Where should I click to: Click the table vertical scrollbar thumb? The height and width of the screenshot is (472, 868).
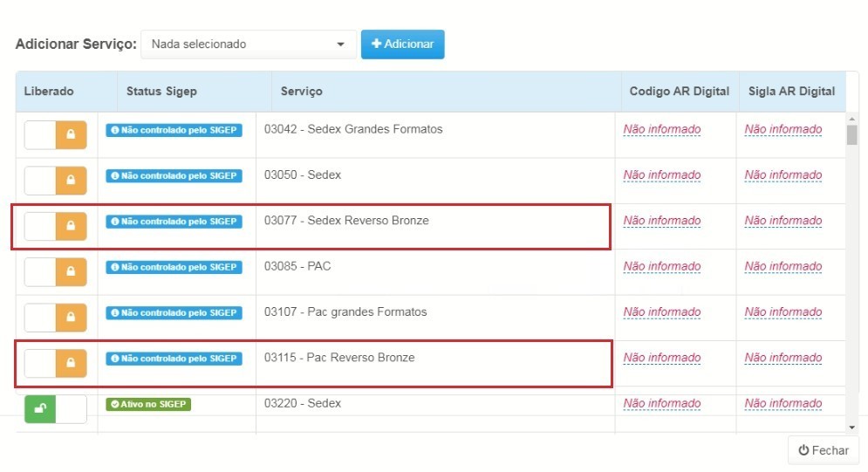point(852,135)
